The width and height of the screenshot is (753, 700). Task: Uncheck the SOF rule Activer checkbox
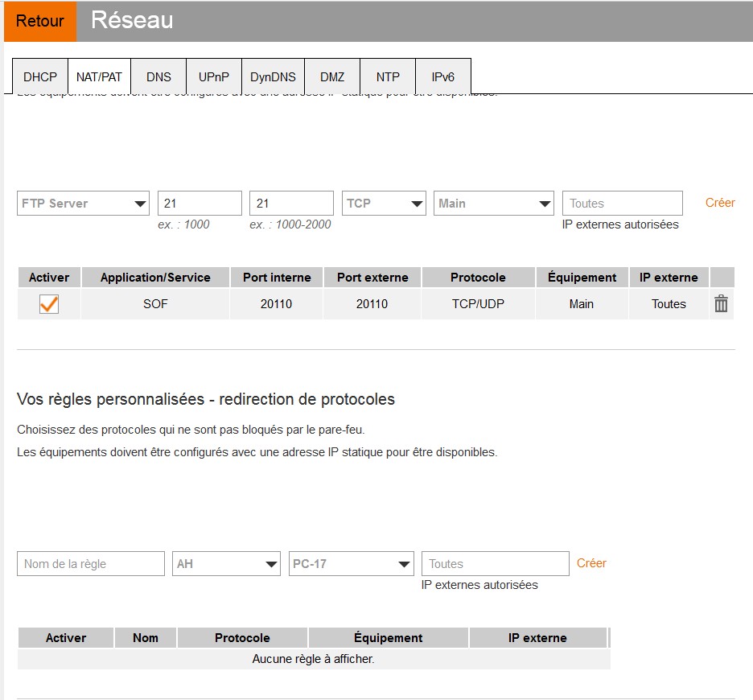click(x=49, y=304)
